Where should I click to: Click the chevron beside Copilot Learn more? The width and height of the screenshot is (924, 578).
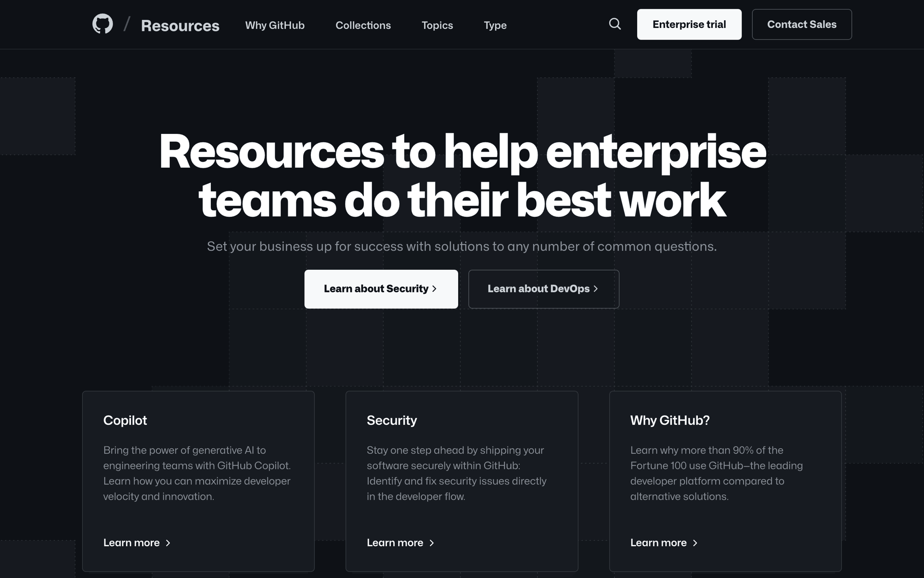coord(168,543)
